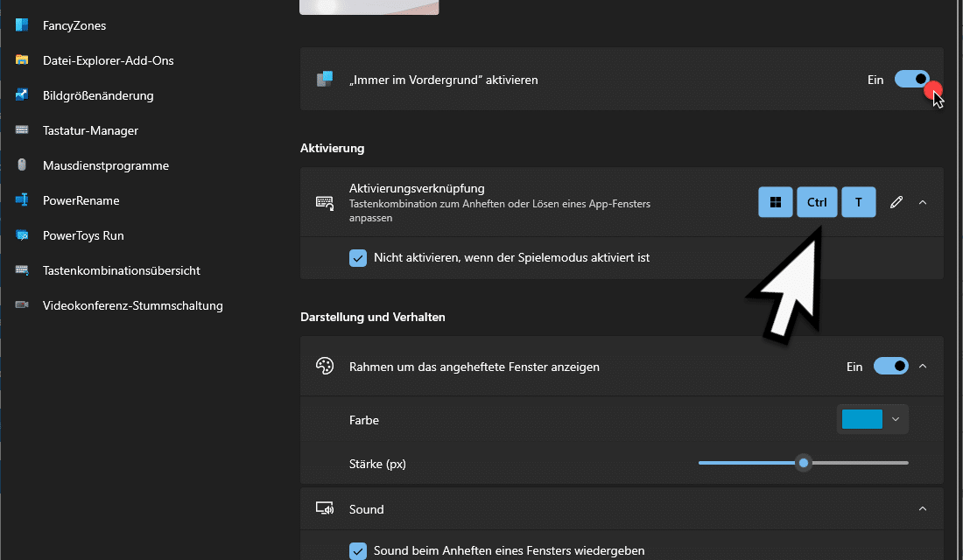Screen dimensions: 963x560
Task: Collapse the Sound section chevron
Action: pos(923,508)
